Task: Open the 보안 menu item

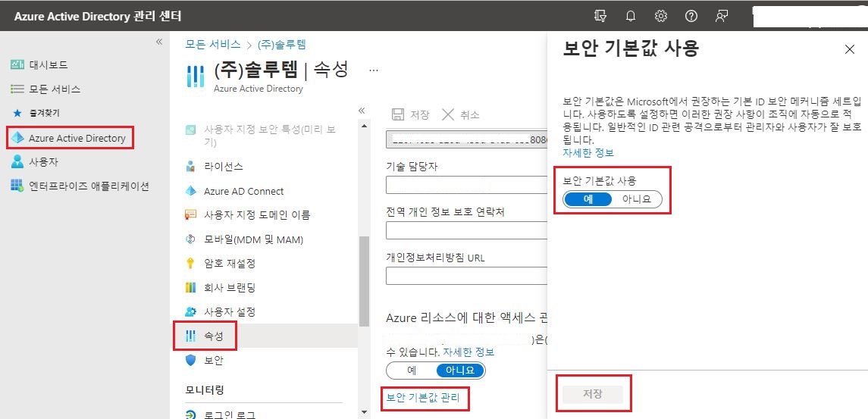Action: tap(214, 361)
